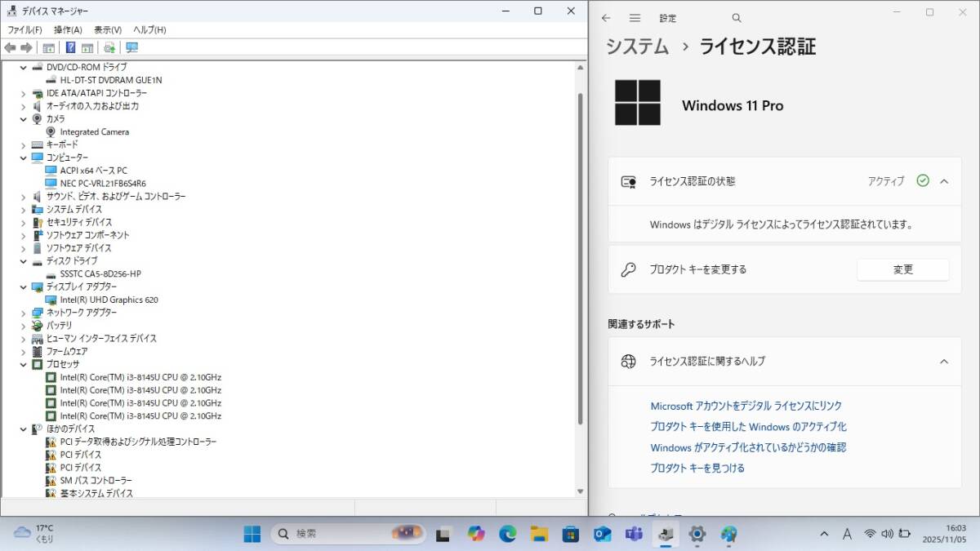Open Microsoft Teams from the taskbar

(x=634, y=534)
